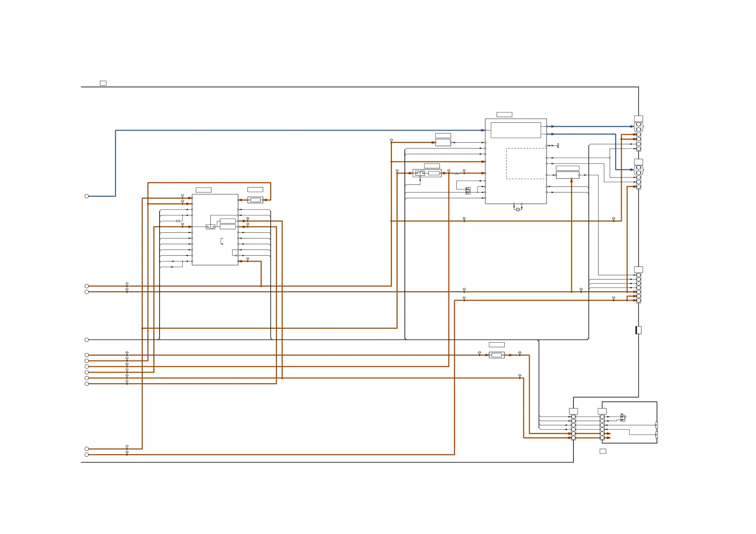
Task: Click the filter block on the lower orange line
Action: click(x=496, y=355)
